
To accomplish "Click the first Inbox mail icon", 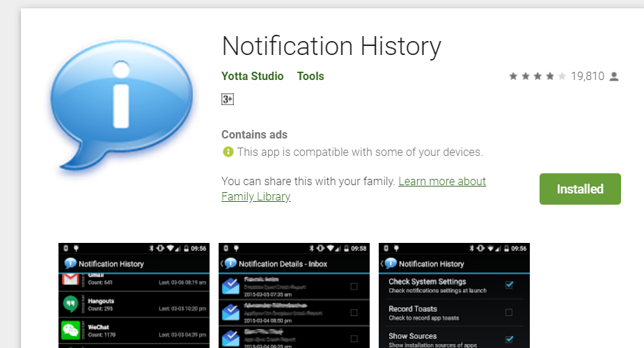I will pyautogui.click(x=230, y=286).
